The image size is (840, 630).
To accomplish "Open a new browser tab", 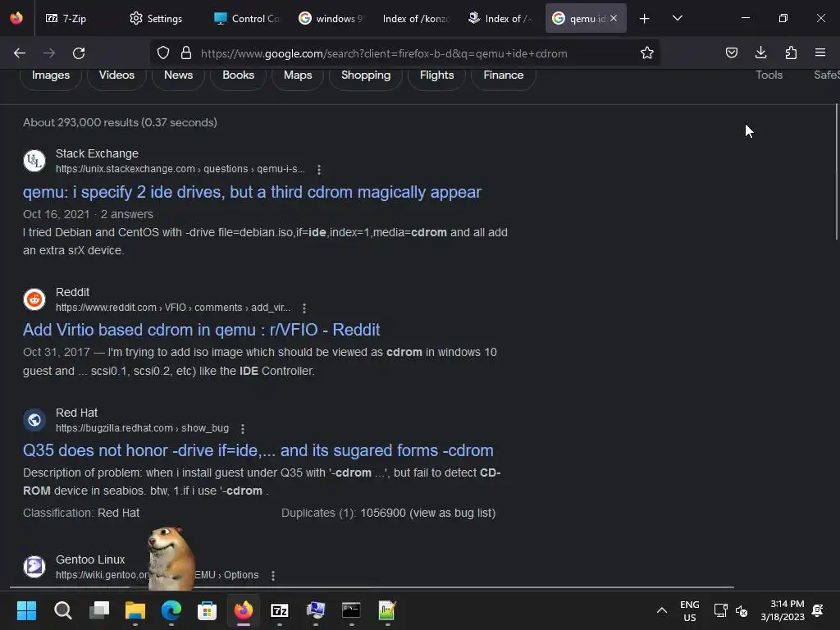I will point(645,19).
